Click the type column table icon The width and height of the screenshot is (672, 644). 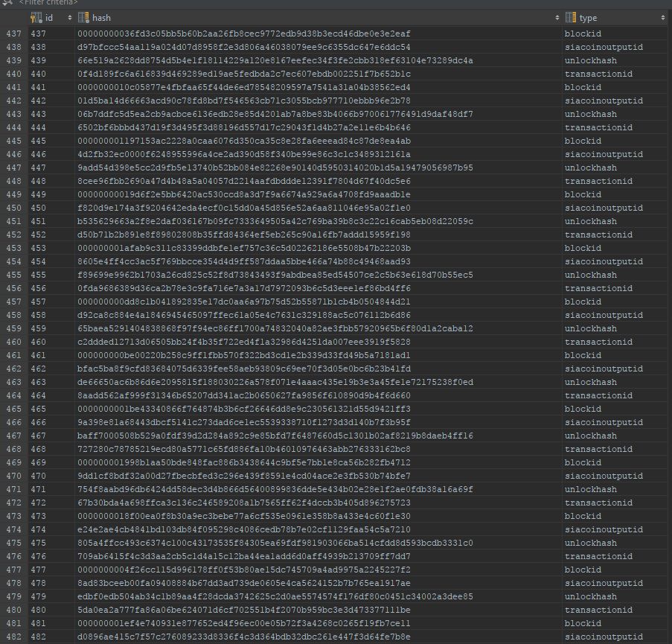click(571, 18)
